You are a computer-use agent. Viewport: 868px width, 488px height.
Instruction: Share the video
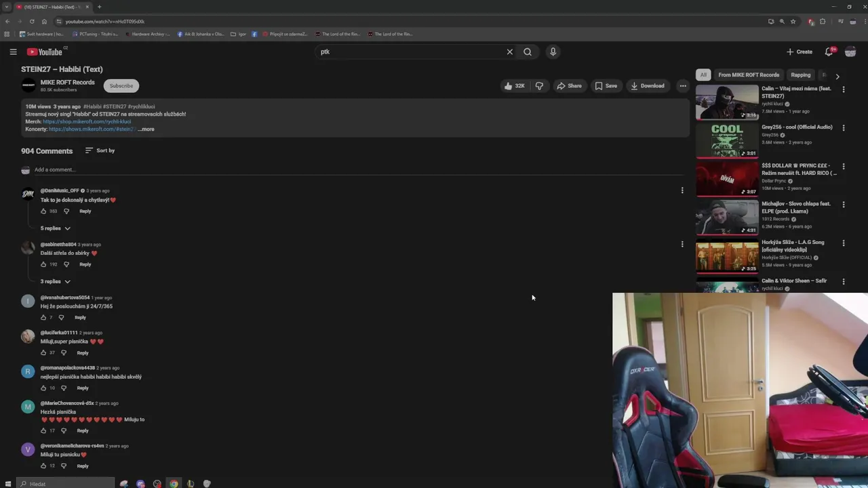point(569,86)
